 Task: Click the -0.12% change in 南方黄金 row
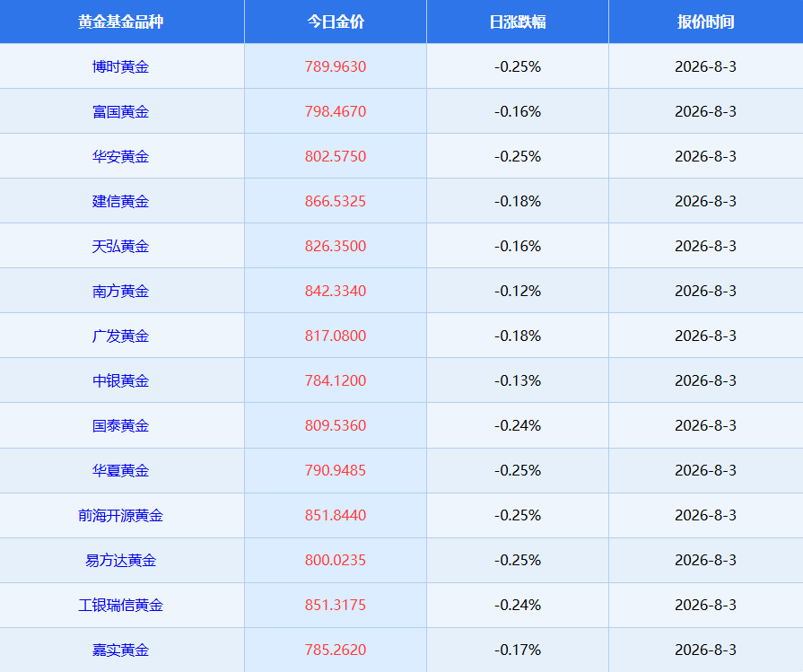click(x=517, y=291)
